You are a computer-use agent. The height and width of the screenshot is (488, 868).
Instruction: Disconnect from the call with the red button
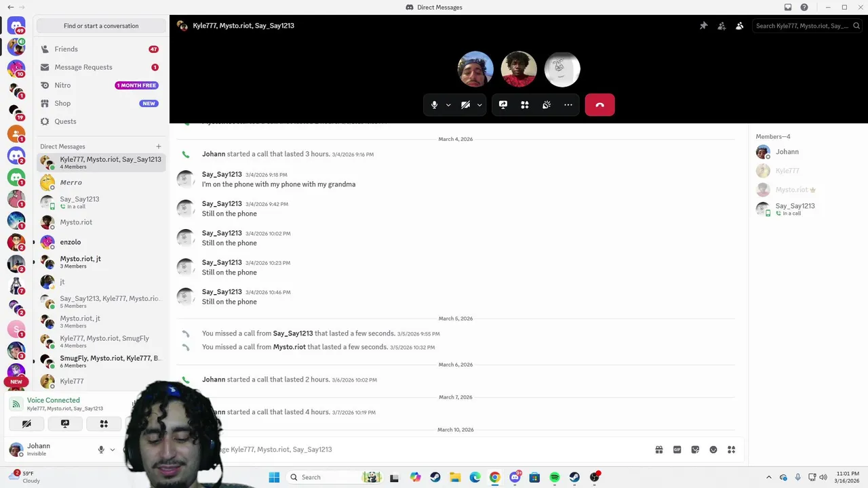[x=599, y=105]
